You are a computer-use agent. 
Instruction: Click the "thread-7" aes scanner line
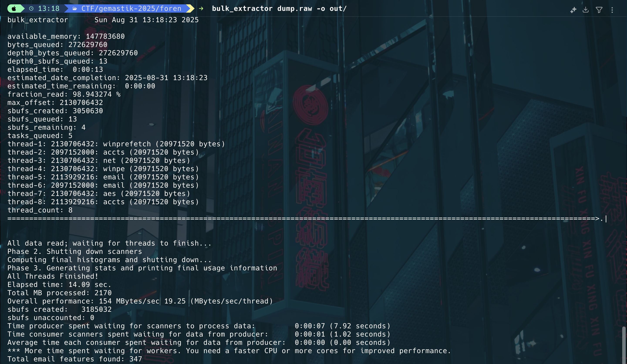point(99,194)
